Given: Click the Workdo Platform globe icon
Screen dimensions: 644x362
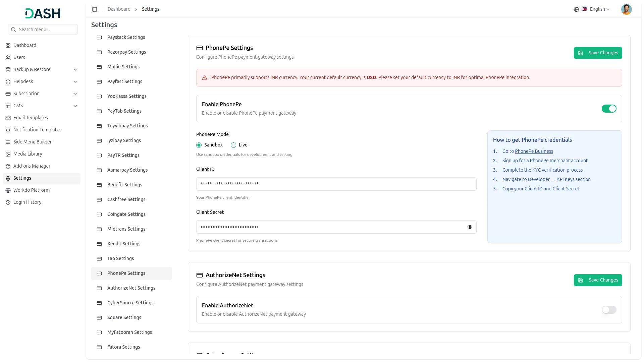Looking at the screenshot, I should [8, 190].
